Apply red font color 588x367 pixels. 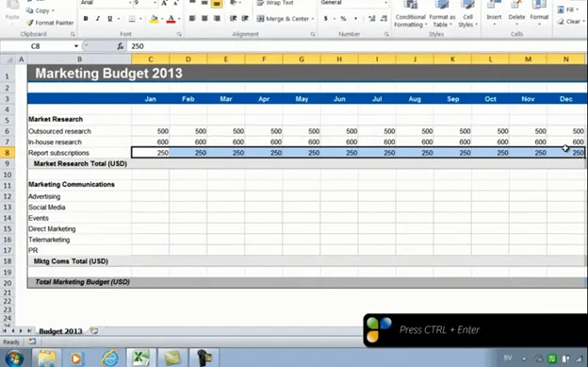click(x=171, y=19)
